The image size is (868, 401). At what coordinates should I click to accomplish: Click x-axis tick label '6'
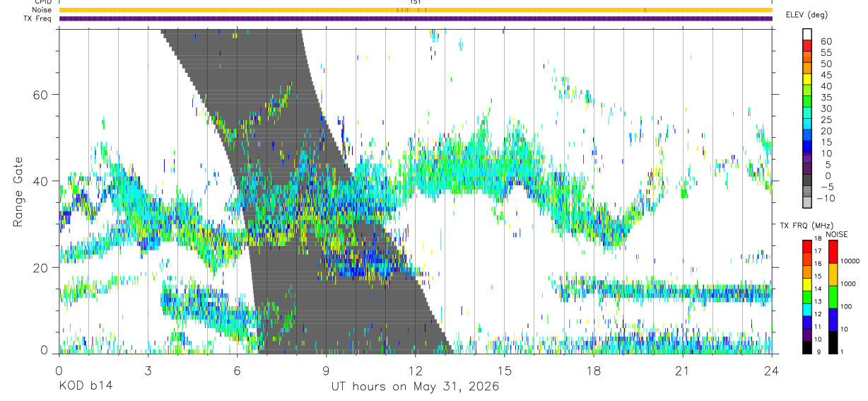click(237, 371)
